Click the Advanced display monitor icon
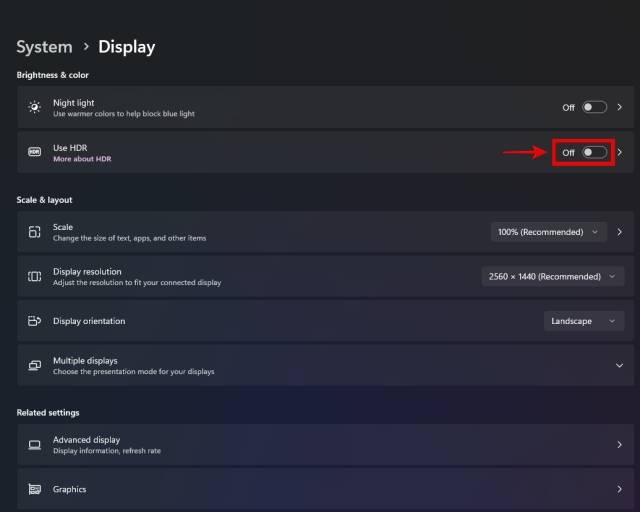The width and height of the screenshot is (640, 512). (35, 444)
